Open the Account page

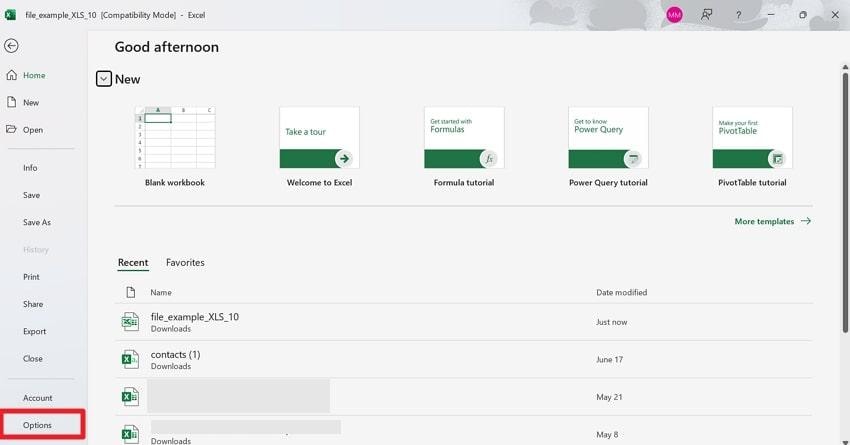click(40, 398)
